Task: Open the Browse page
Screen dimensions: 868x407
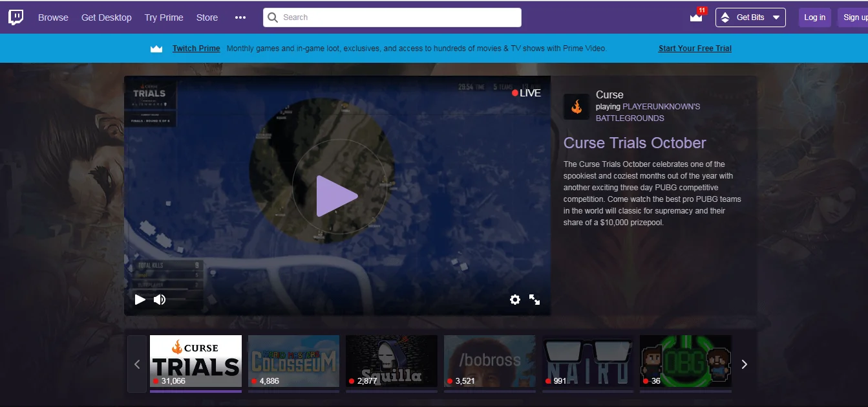Action: [53, 17]
